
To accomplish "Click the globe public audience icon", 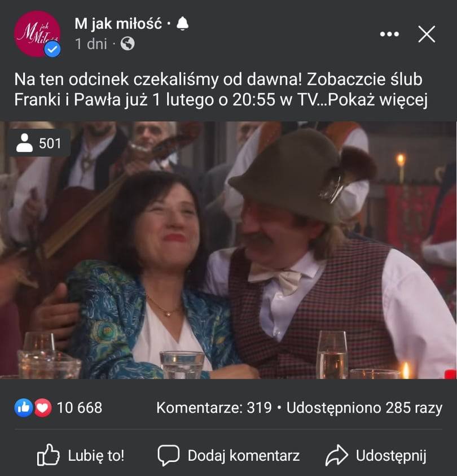I will 128,43.
